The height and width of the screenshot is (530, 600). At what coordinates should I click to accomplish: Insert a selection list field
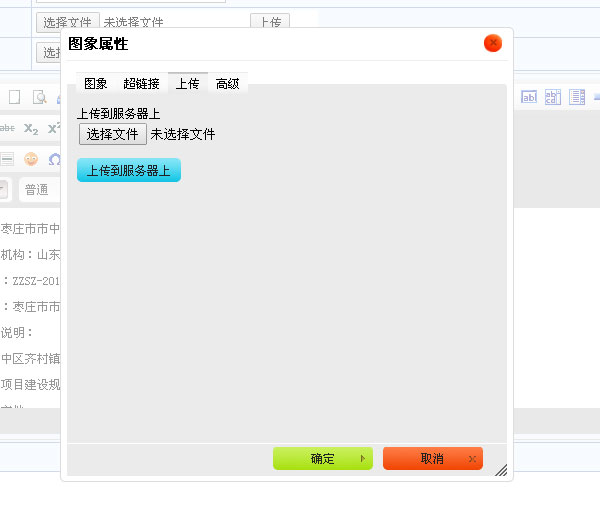coord(577,97)
